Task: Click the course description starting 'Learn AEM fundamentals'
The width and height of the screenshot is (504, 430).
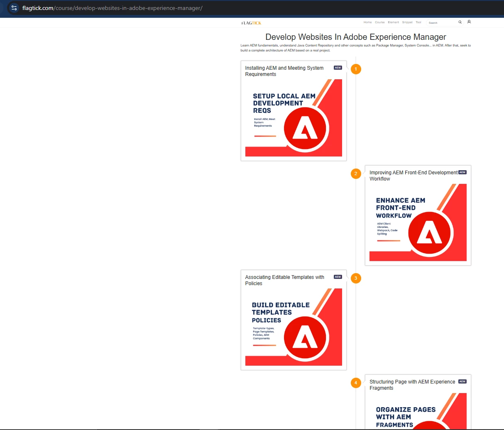Action: (356, 48)
